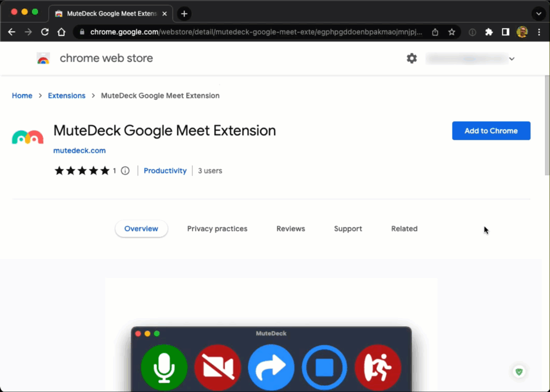Toggle the browser side panel
This screenshot has width=550, height=392.
pyautogui.click(x=505, y=32)
